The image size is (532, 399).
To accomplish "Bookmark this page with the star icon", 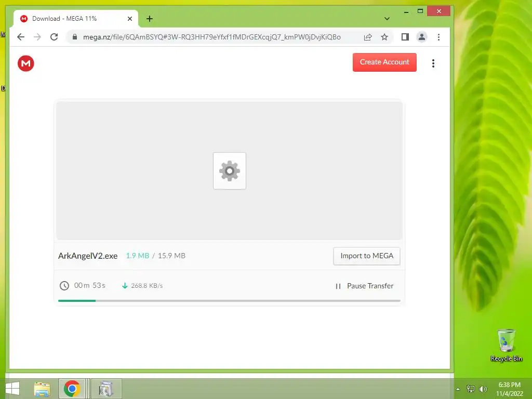I will pyautogui.click(x=384, y=37).
